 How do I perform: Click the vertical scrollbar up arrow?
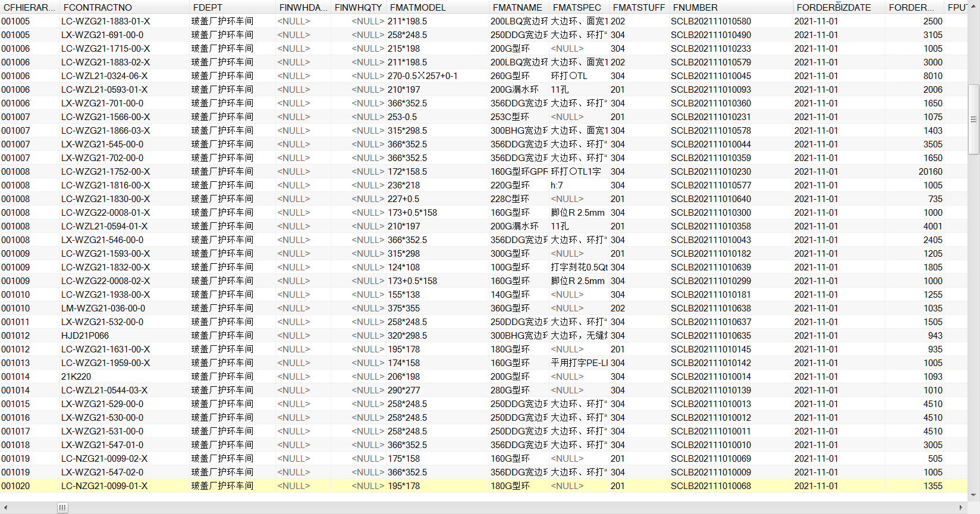973,7
